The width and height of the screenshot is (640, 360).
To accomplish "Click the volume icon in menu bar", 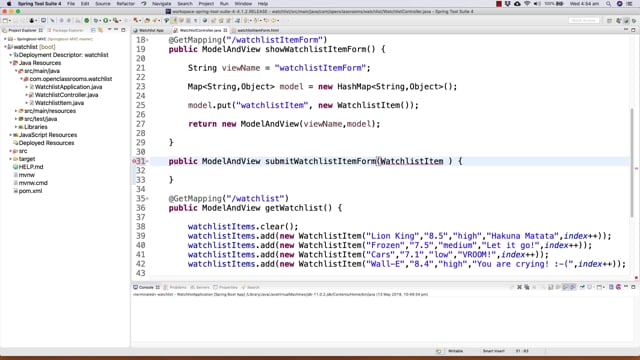I will (536, 4).
